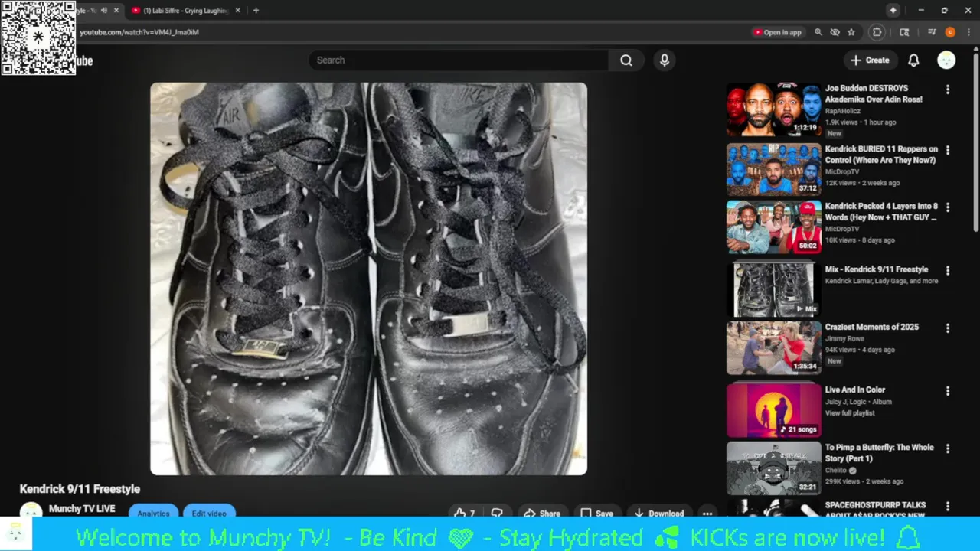The image size is (980, 551).
Task: Click the Kendrick Packed 4 Layers title
Action: coord(881,212)
